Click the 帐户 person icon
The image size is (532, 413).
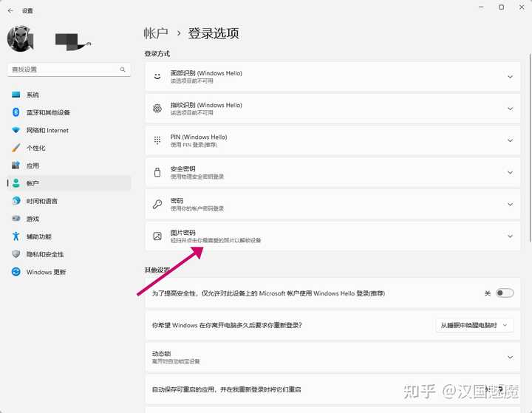pyautogui.click(x=16, y=183)
